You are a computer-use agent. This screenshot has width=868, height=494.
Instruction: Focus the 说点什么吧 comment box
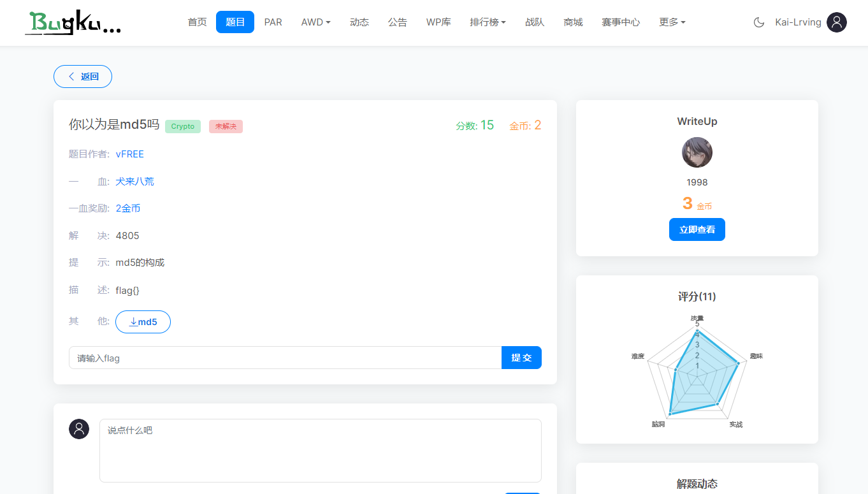point(321,451)
